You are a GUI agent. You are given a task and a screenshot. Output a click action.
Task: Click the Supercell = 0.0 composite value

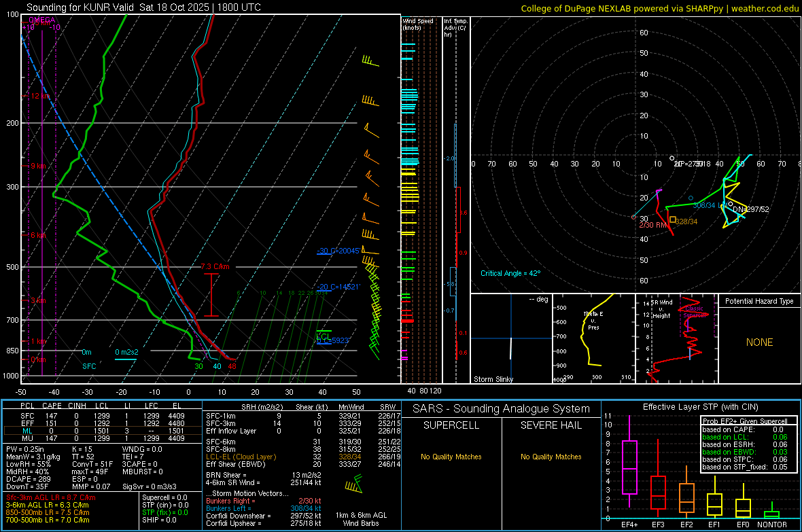[x=164, y=497]
